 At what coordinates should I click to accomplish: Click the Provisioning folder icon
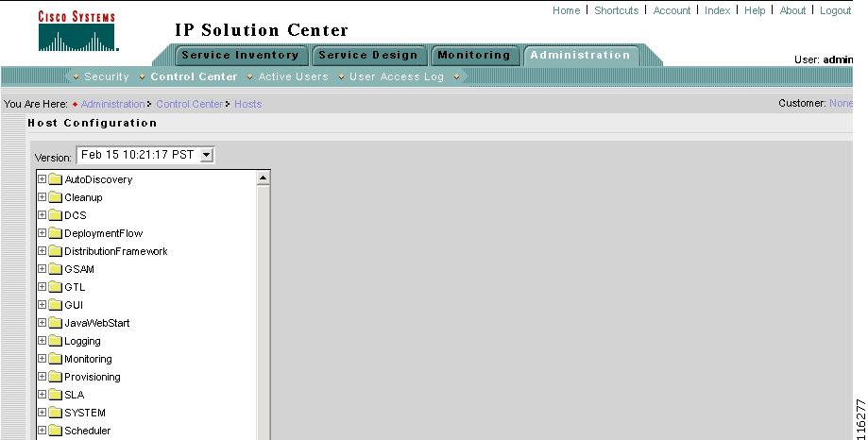point(55,377)
